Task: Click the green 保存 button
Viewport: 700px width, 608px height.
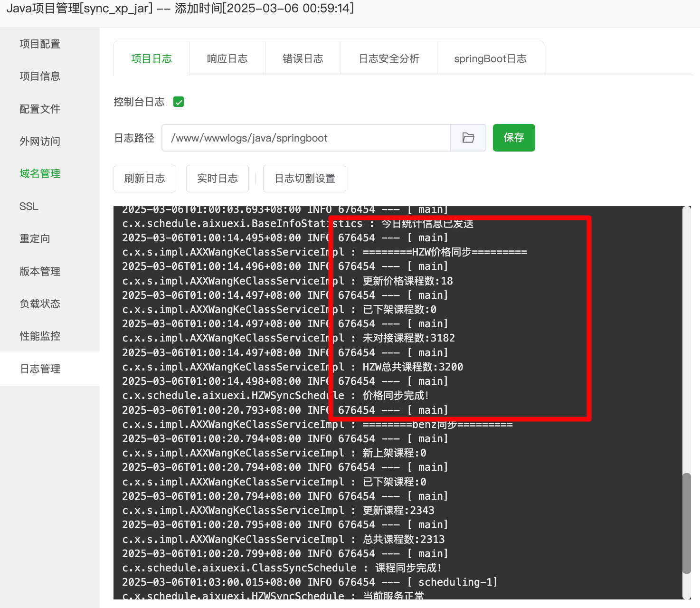Action: coord(514,138)
